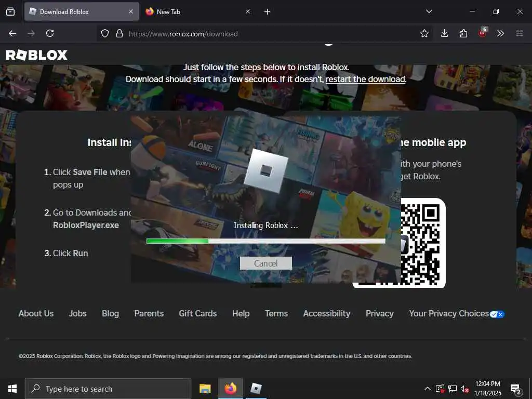
Task: Open File Explorer from the taskbar
Action: coord(205,389)
